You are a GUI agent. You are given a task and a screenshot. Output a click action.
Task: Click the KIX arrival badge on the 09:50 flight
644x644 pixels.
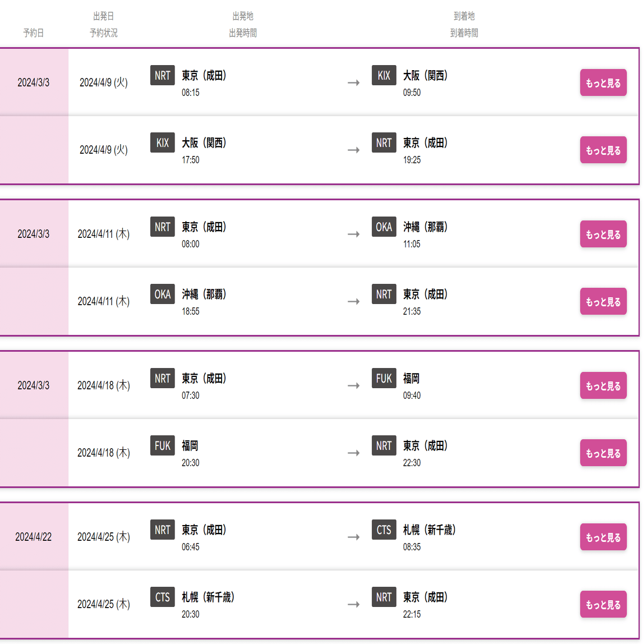pyautogui.click(x=384, y=75)
